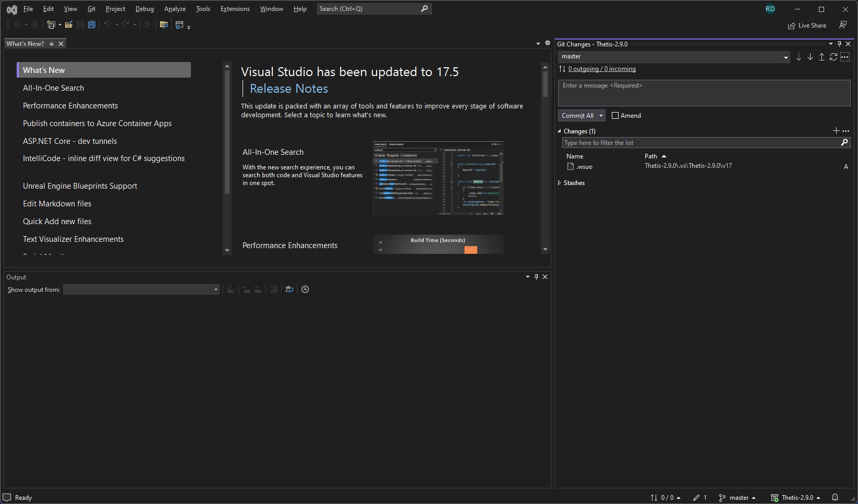Open the Debug menu
The image size is (858, 504).
pyautogui.click(x=144, y=9)
